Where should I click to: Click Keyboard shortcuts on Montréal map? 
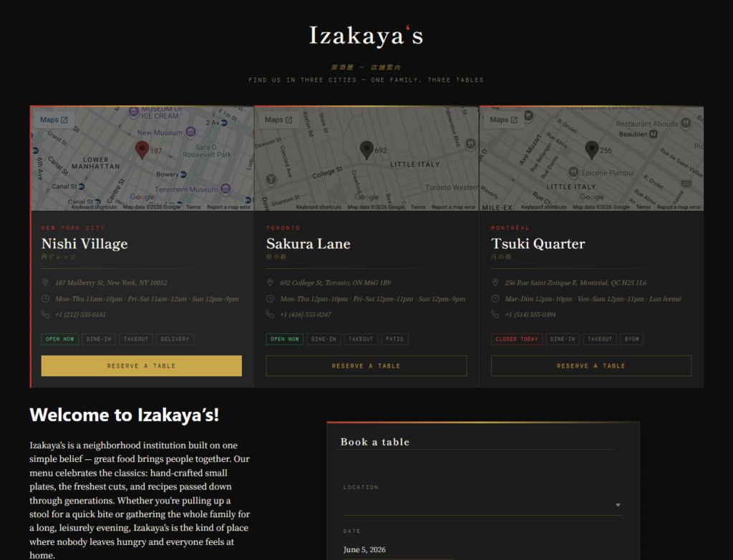click(x=544, y=207)
